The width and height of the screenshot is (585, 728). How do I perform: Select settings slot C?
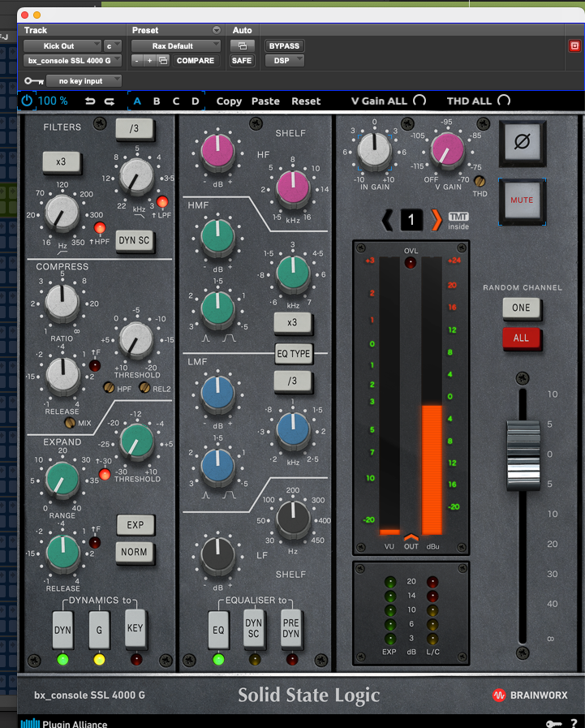(x=176, y=101)
